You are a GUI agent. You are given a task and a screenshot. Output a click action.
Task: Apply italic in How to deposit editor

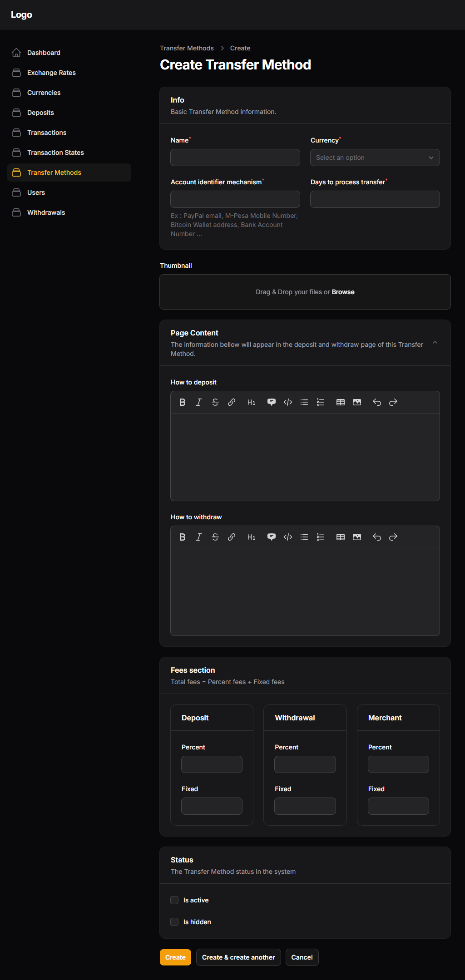(199, 402)
